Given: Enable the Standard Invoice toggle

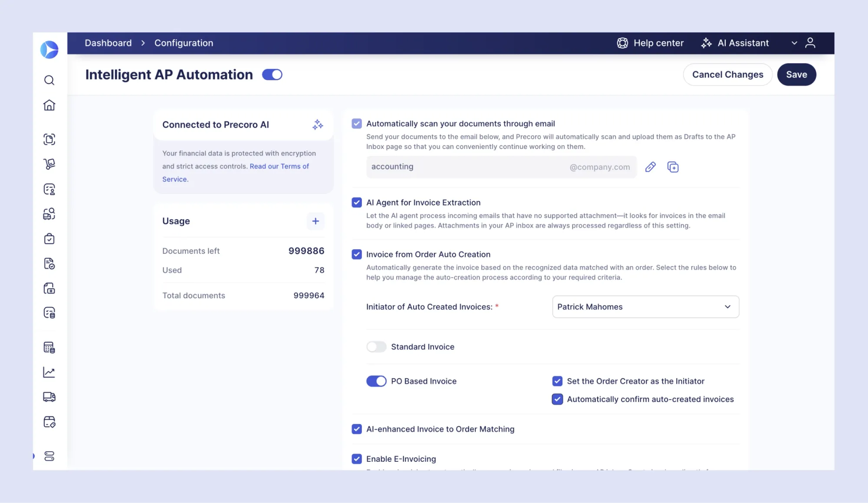Looking at the screenshot, I should pyautogui.click(x=376, y=347).
